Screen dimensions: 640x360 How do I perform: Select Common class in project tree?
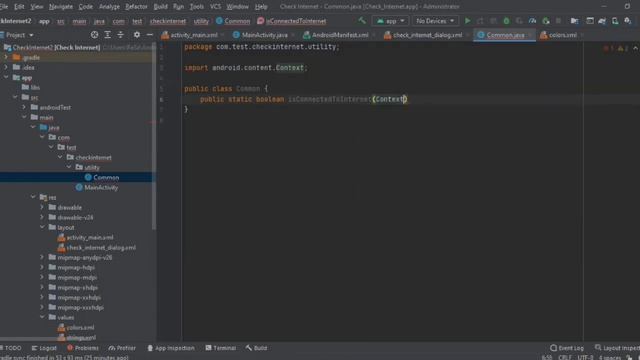(x=106, y=177)
